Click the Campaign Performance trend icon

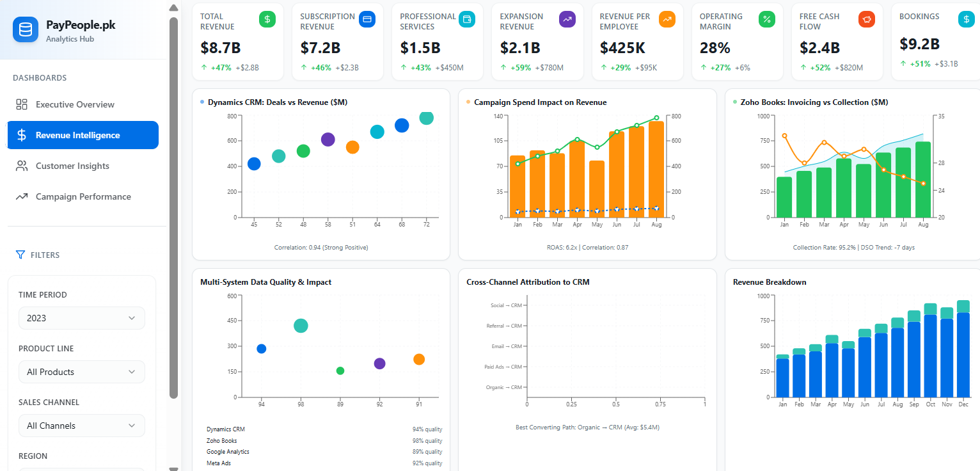pyautogui.click(x=22, y=196)
